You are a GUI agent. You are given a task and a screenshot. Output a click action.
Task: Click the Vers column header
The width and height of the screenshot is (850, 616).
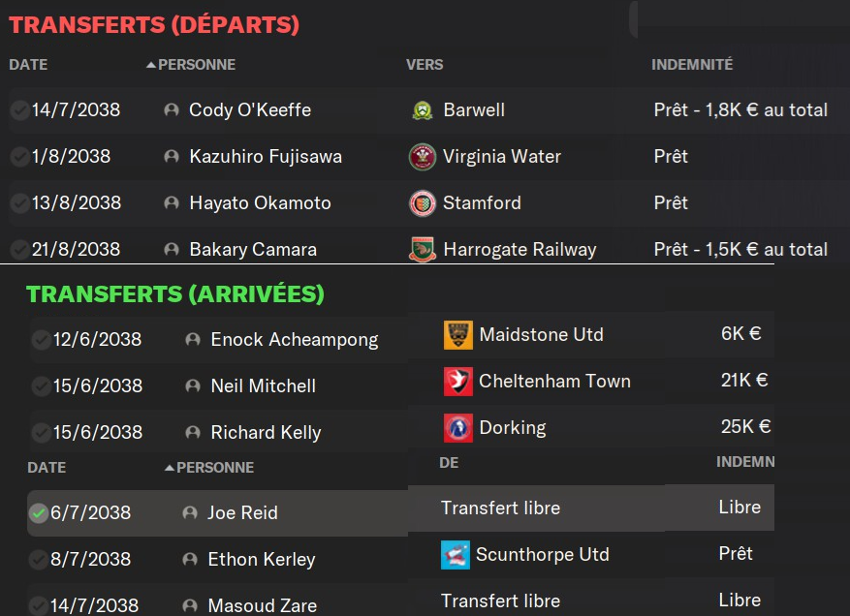425,65
